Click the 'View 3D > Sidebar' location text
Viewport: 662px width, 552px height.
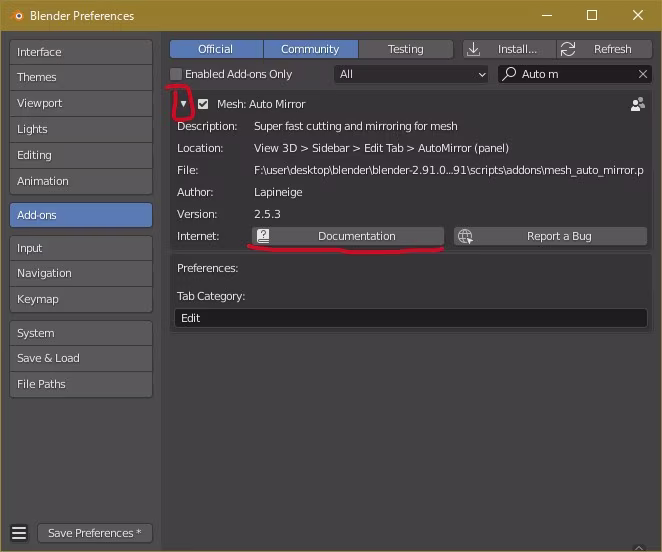pos(381,148)
